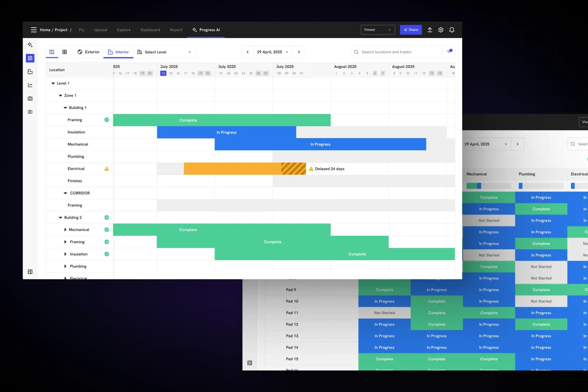Click 'Delayed 24 days' label
This screenshot has width=588, height=392.
pos(330,169)
